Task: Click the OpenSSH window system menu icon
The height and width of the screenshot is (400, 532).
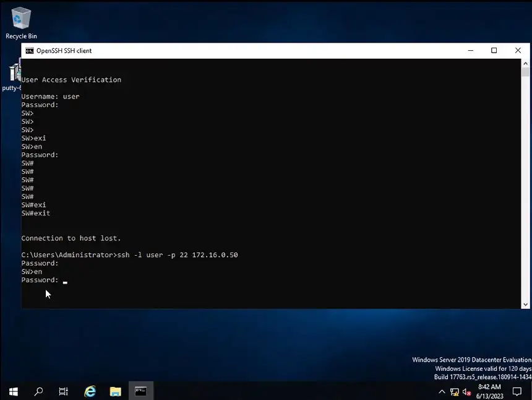Action: (x=29, y=51)
